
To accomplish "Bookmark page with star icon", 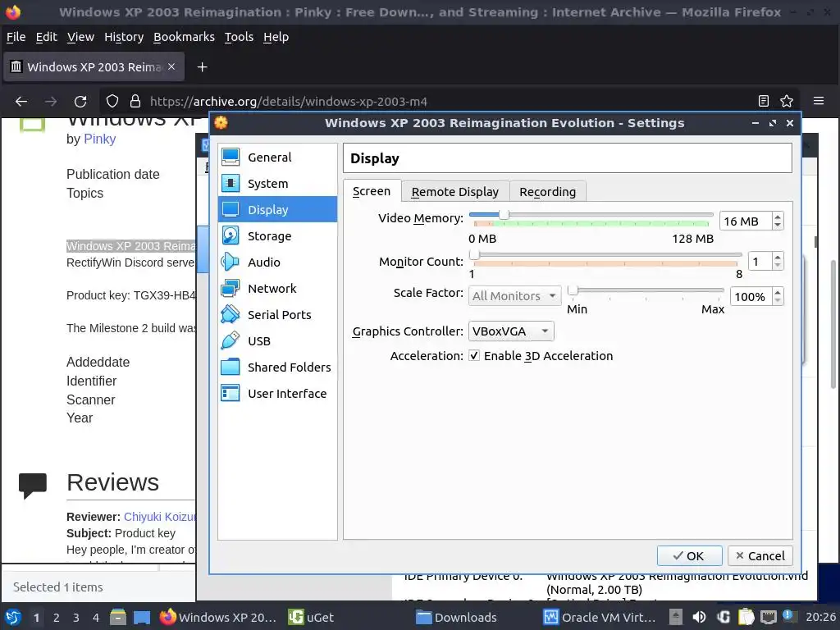I will coord(787,101).
